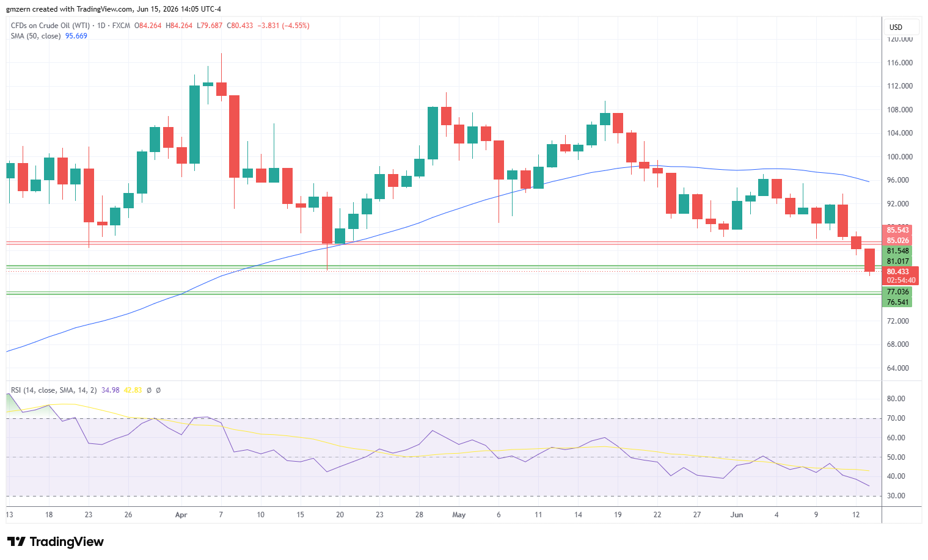Click the high price H84.264
The height and width of the screenshot is (560, 928).
(x=179, y=26)
